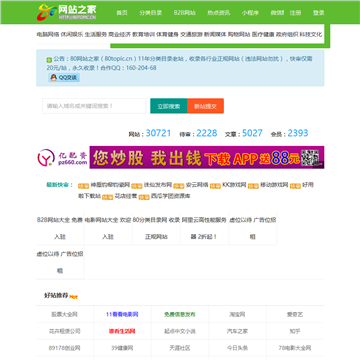This screenshot has height=360, width=360.
Task: Click the 注册 link in header
Action: (295, 13)
